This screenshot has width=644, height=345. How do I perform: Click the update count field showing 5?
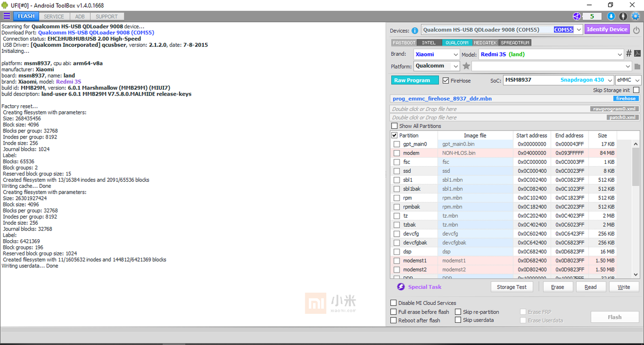pos(592,16)
